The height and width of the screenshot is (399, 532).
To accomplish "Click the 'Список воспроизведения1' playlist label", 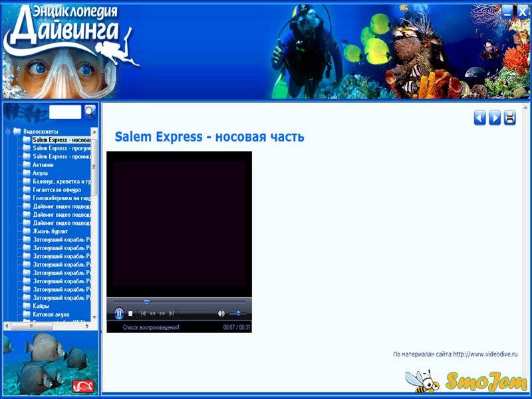I will point(151,327).
